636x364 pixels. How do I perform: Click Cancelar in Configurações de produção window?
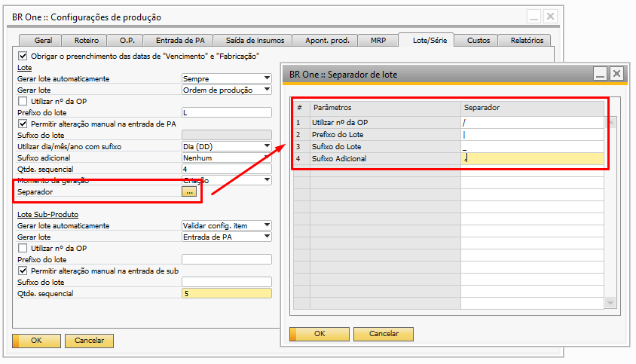[x=89, y=341]
